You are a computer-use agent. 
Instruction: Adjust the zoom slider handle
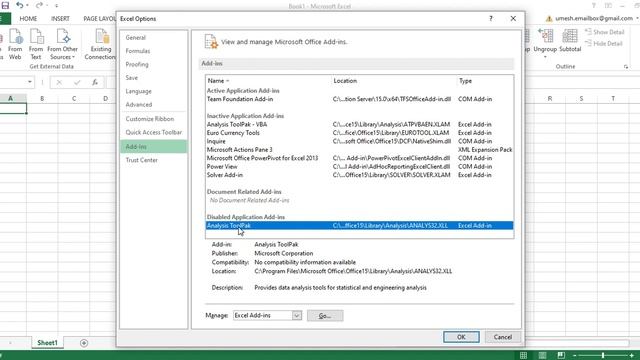point(603,356)
